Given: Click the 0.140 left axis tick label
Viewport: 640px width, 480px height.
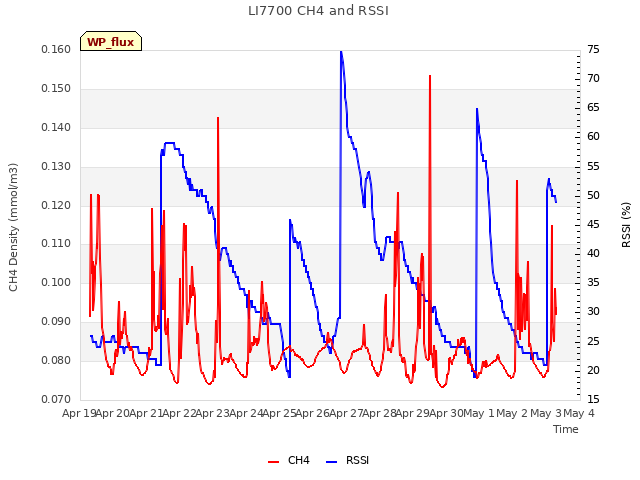Looking at the screenshot, I should (56, 127).
